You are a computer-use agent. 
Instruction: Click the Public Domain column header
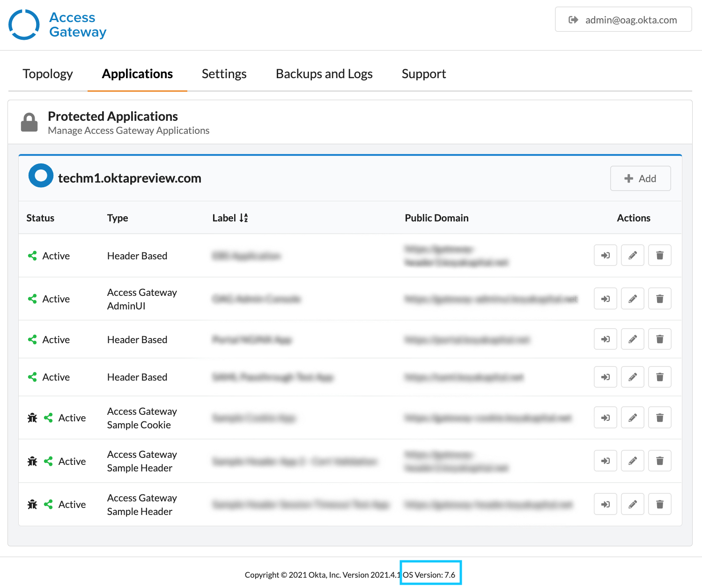click(436, 218)
